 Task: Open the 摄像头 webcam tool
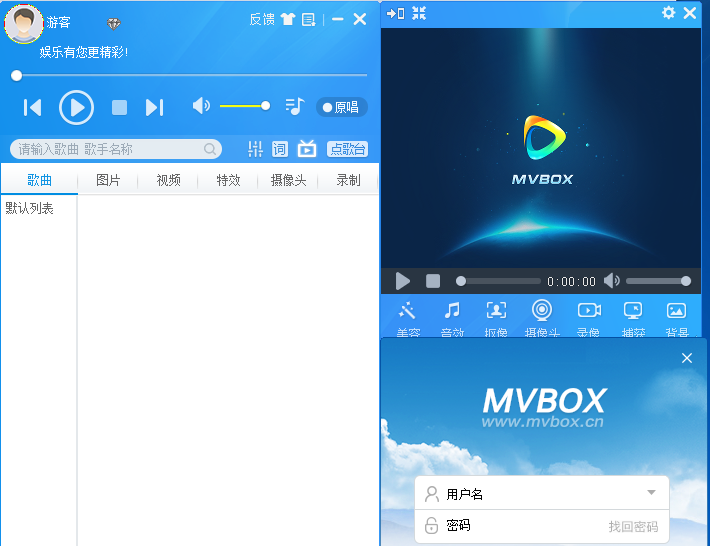(x=542, y=319)
